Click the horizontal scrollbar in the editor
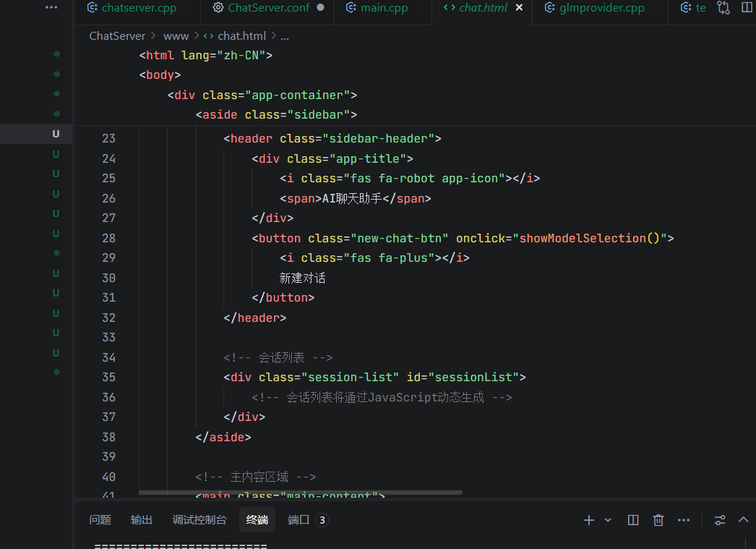756x549 pixels. [300, 493]
